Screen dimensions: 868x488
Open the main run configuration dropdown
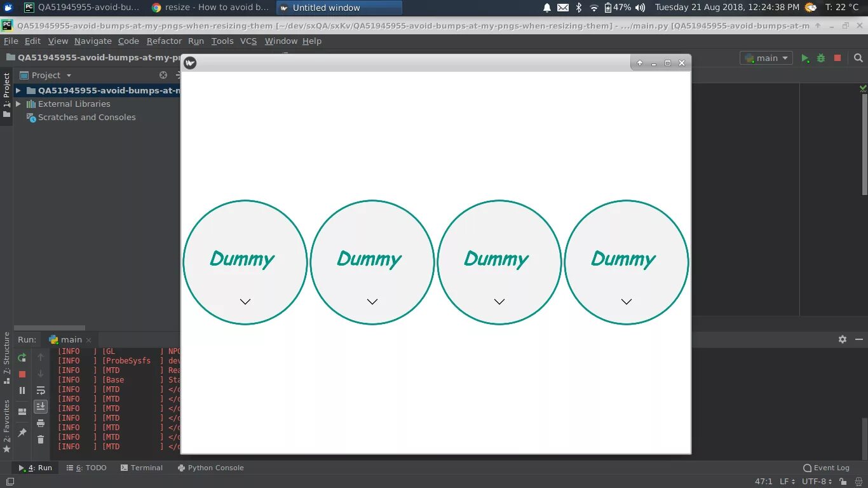(x=766, y=58)
